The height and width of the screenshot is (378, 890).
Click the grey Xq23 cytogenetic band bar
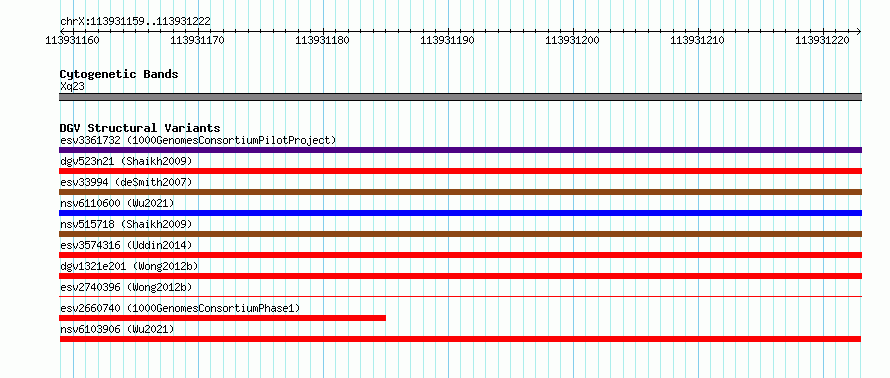click(x=460, y=97)
